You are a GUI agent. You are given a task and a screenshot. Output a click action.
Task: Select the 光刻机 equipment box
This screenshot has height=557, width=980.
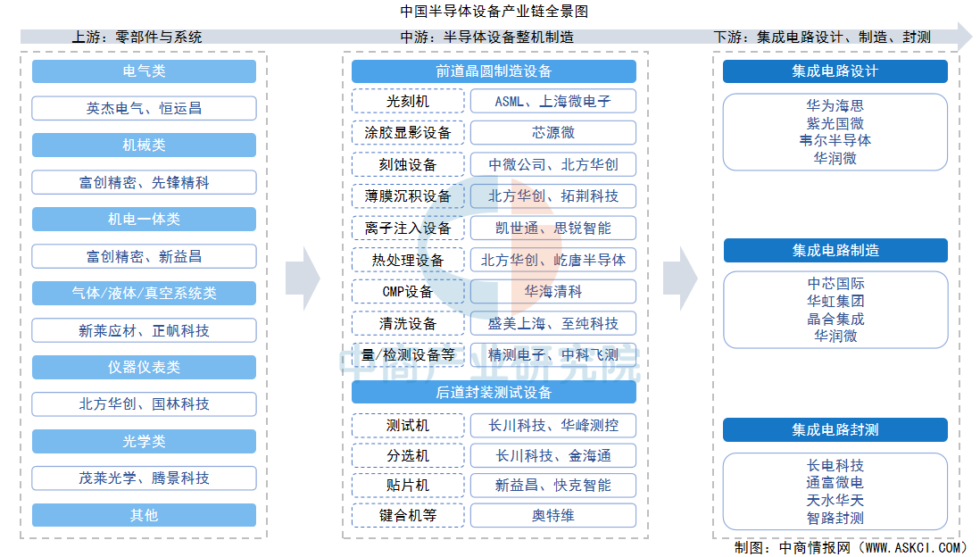coord(408,101)
